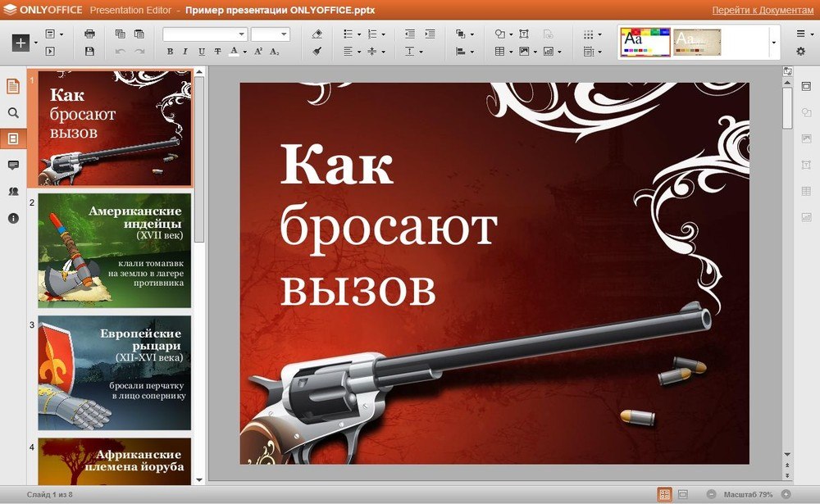Redo the last action

tap(139, 52)
